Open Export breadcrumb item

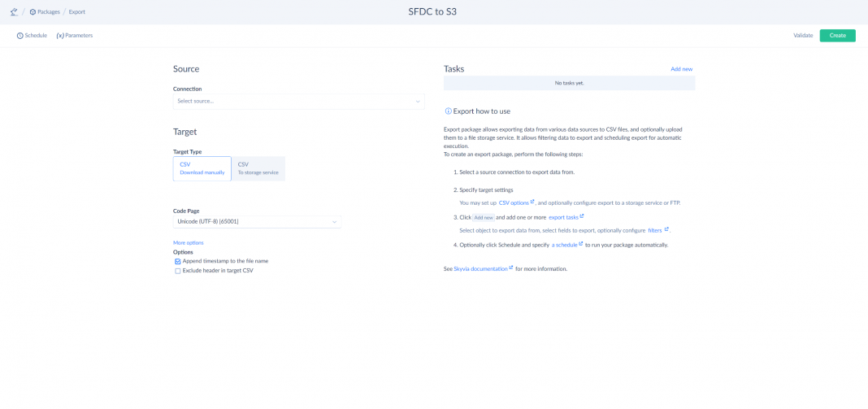(x=76, y=12)
